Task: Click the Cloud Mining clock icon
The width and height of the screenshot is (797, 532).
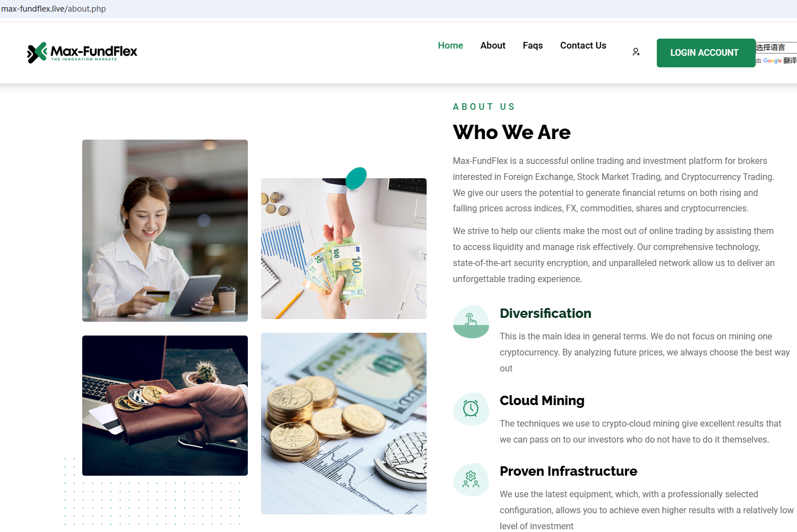Action: (471, 409)
